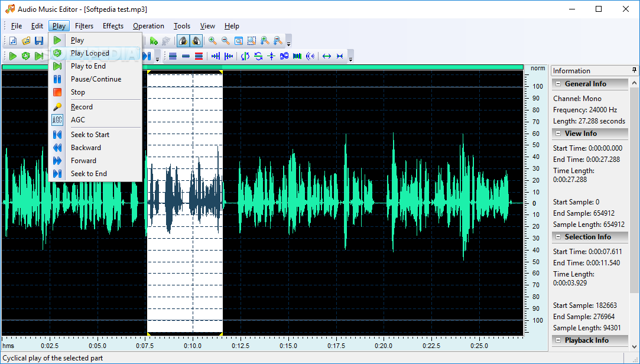The image size is (640, 364).
Task: Click the horizontal compress arrows icon
Action: [x=340, y=56]
